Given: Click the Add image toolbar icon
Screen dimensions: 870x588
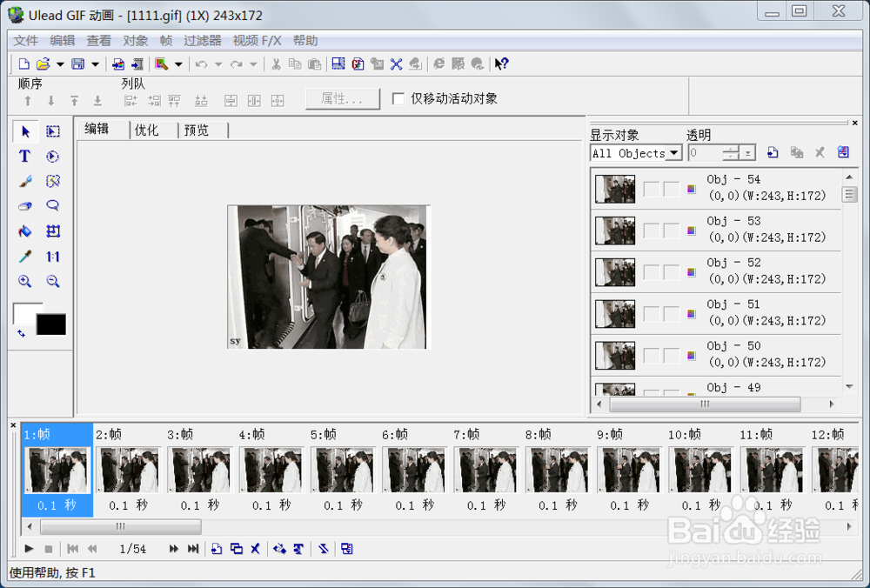Looking at the screenshot, I should click(x=118, y=64).
